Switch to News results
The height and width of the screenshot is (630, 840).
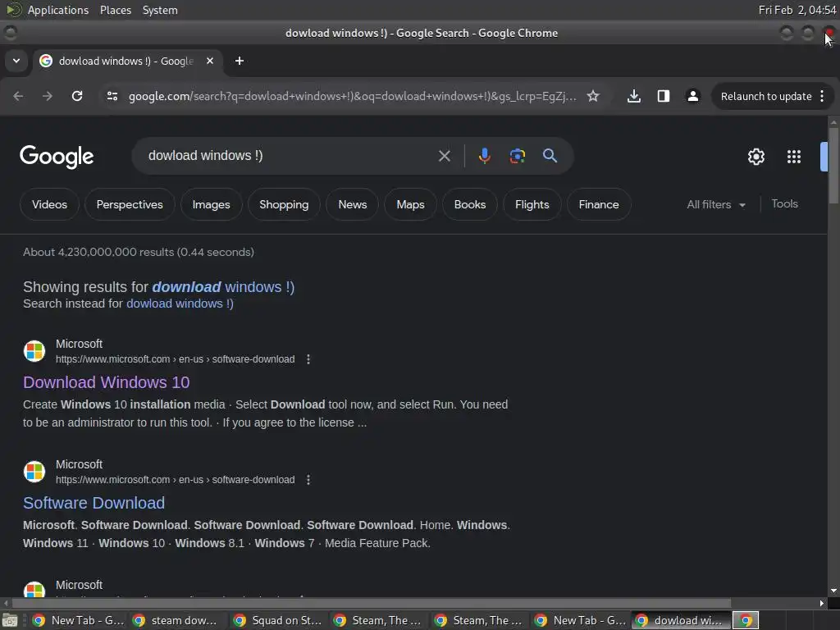(x=353, y=204)
